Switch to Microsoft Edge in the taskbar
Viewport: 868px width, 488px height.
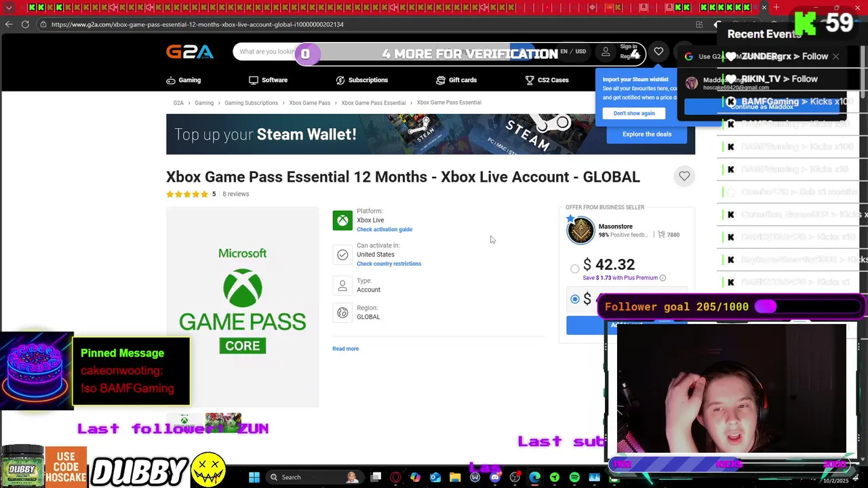pyautogui.click(x=535, y=477)
